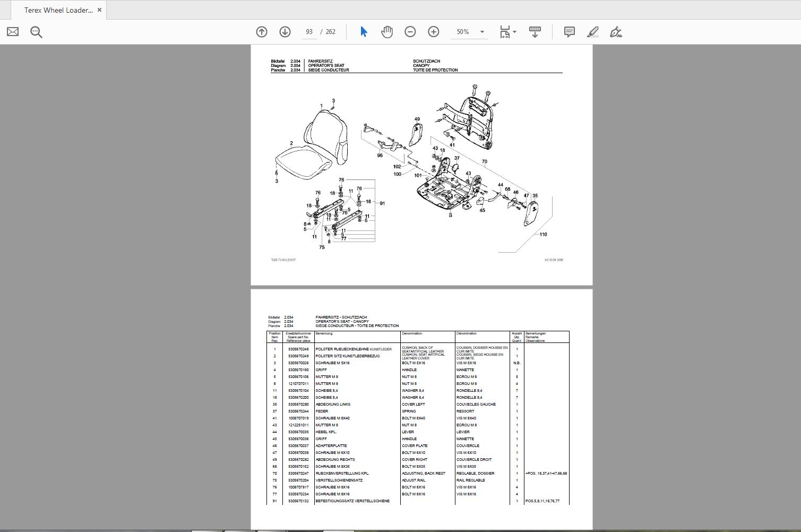The image size is (801, 532).
Task: Click 'RUECKENVERSTELLUNG KPL.' row text
Action: [x=342, y=474]
